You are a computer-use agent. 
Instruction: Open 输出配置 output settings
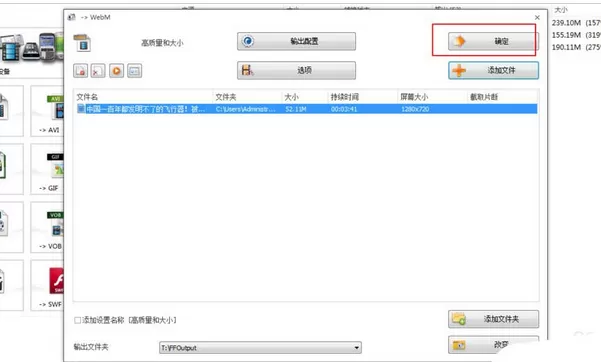tap(296, 41)
